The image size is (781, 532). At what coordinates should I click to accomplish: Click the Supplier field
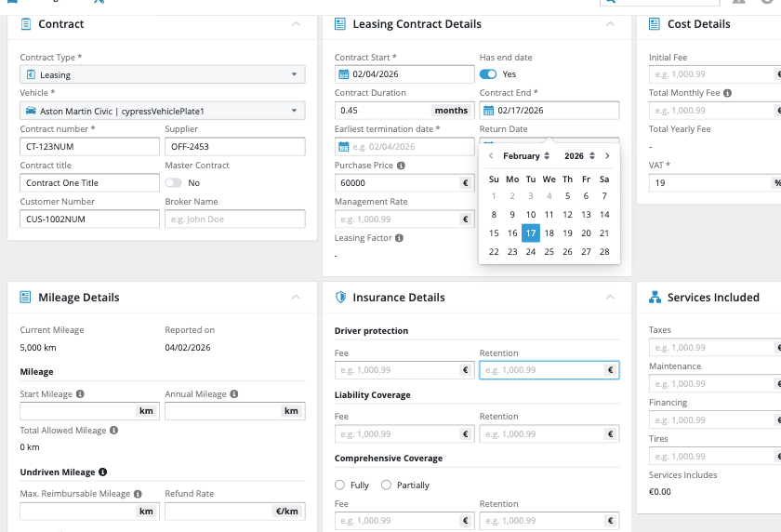[x=235, y=147]
